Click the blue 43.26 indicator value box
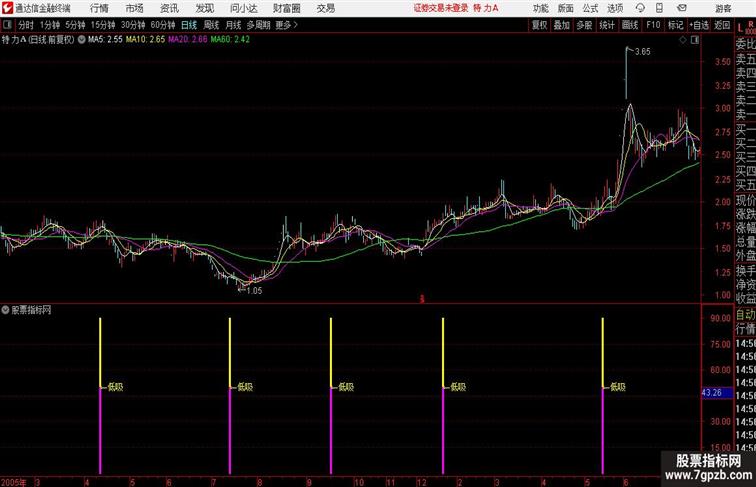 pos(716,393)
